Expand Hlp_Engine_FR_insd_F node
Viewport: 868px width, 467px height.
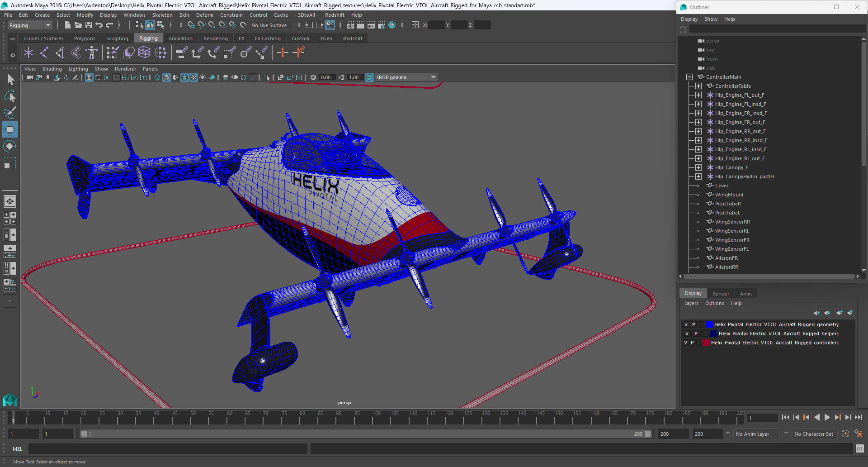click(698, 113)
